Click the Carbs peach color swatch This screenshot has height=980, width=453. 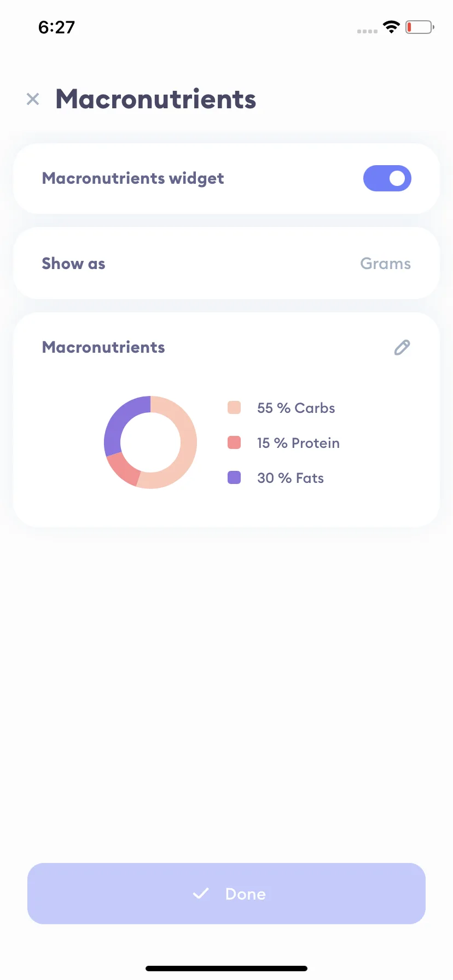234,407
